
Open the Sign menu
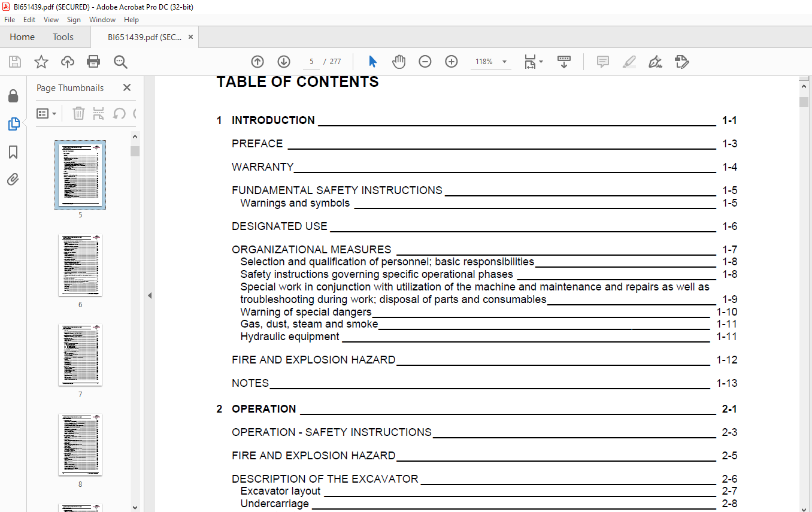pos(74,20)
